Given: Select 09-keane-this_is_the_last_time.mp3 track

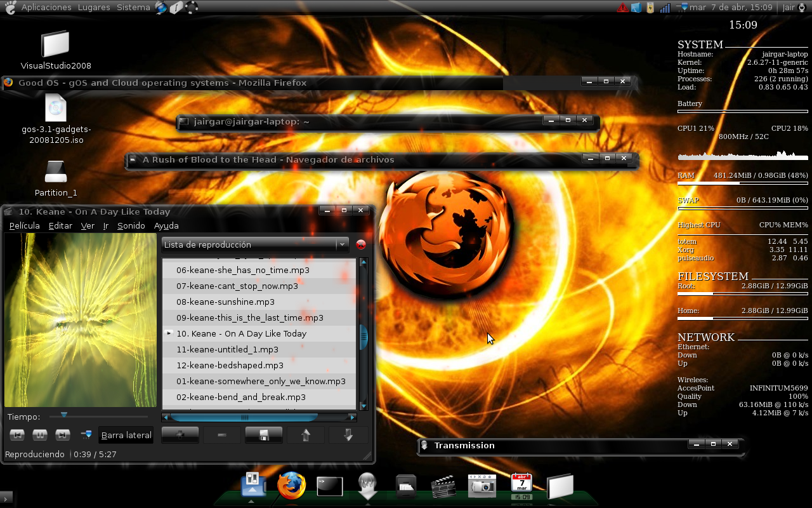Looking at the screenshot, I should tap(259, 317).
